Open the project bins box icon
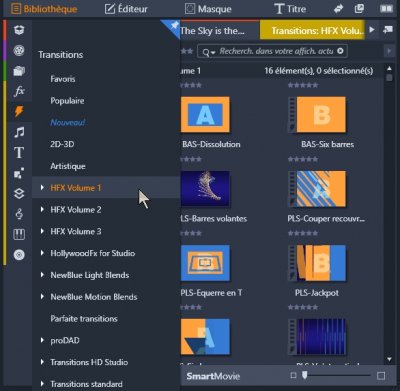Image resolution: width=400 pixels, height=391 pixels. (x=19, y=30)
